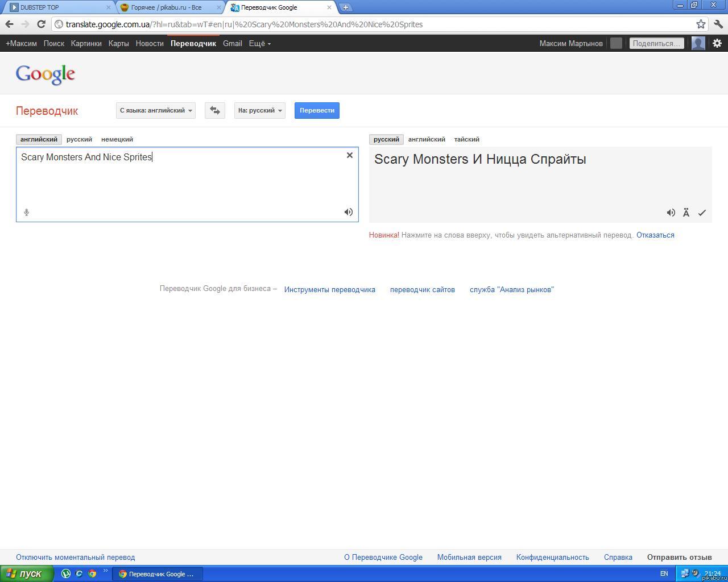This screenshot has height=582, width=728.
Task: Show transliteration with the Ä icon
Action: click(686, 213)
